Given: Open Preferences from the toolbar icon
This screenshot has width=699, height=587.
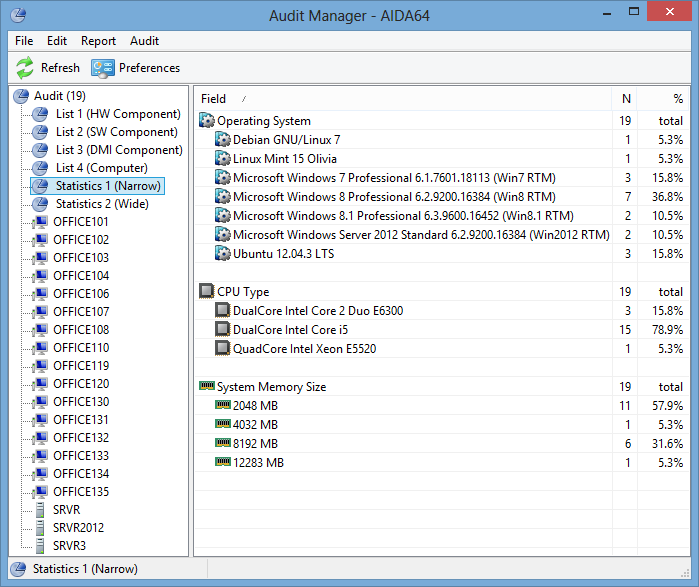Looking at the screenshot, I should [102, 68].
